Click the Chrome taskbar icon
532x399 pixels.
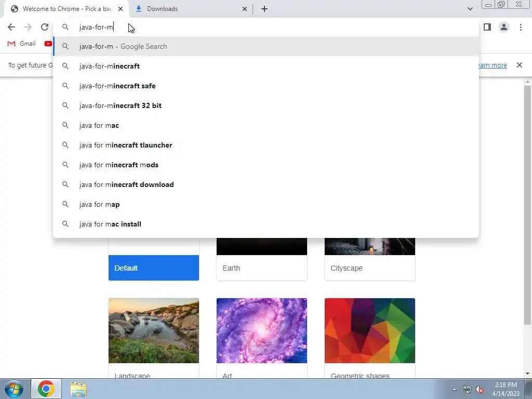click(x=46, y=389)
